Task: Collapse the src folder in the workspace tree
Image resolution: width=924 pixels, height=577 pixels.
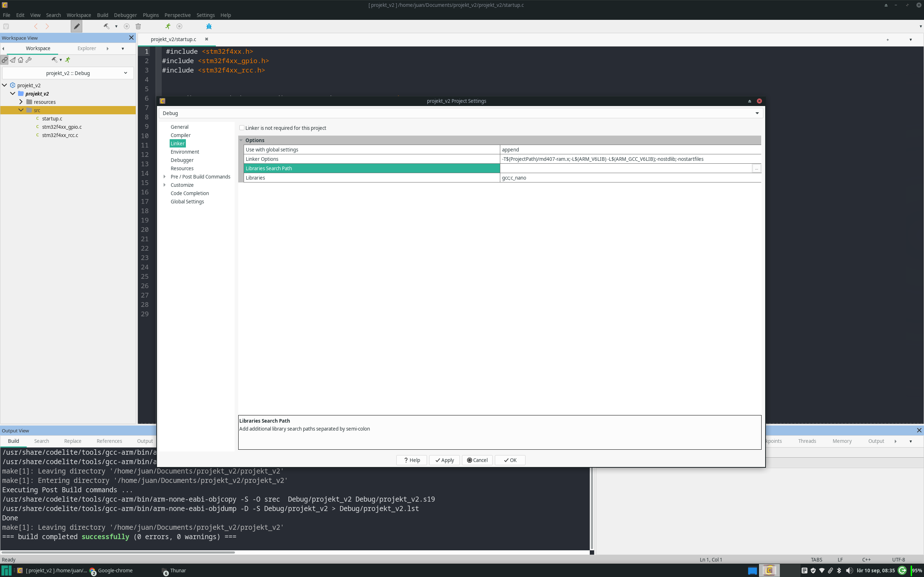Action: [21, 110]
